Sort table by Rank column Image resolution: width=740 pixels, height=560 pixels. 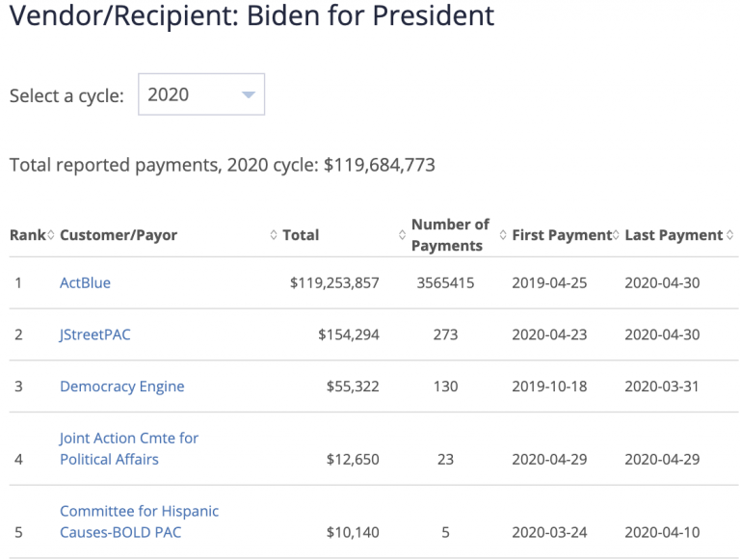[31, 235]
